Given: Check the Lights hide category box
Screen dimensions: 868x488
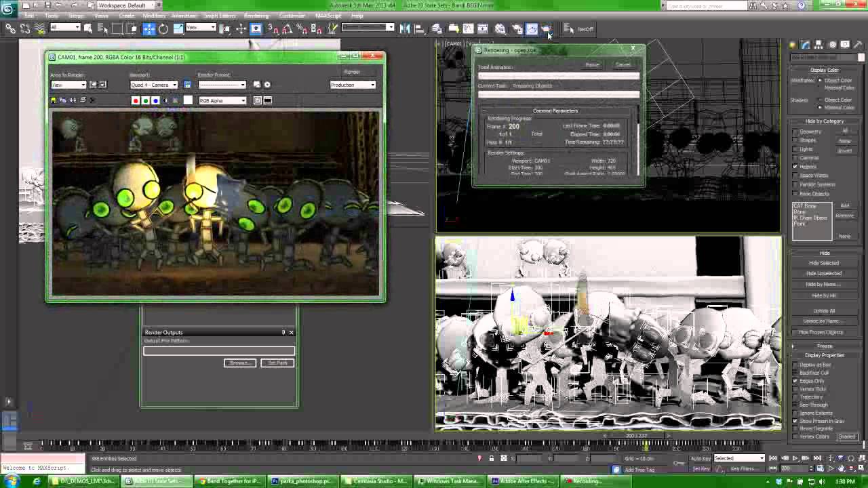Looking at the screenshot, I should (x=795, y=149).
